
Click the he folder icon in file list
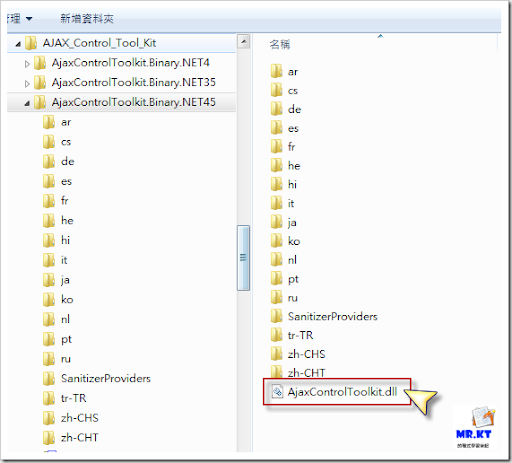tap(277, 165)
